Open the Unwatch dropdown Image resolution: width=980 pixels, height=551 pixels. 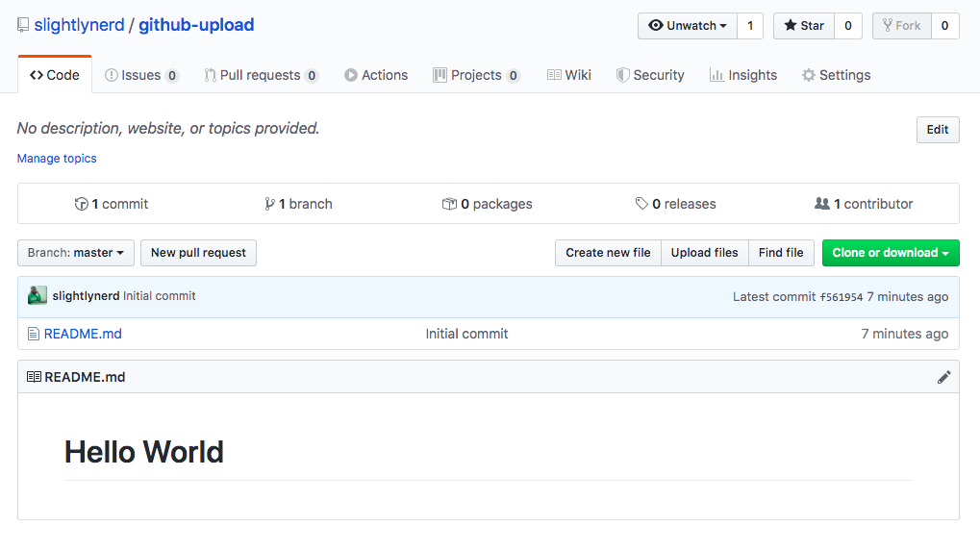point(688,26)
